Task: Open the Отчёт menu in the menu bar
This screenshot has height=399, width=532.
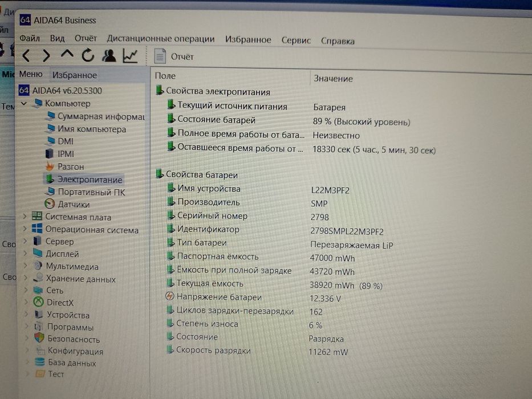Action: 86,38
